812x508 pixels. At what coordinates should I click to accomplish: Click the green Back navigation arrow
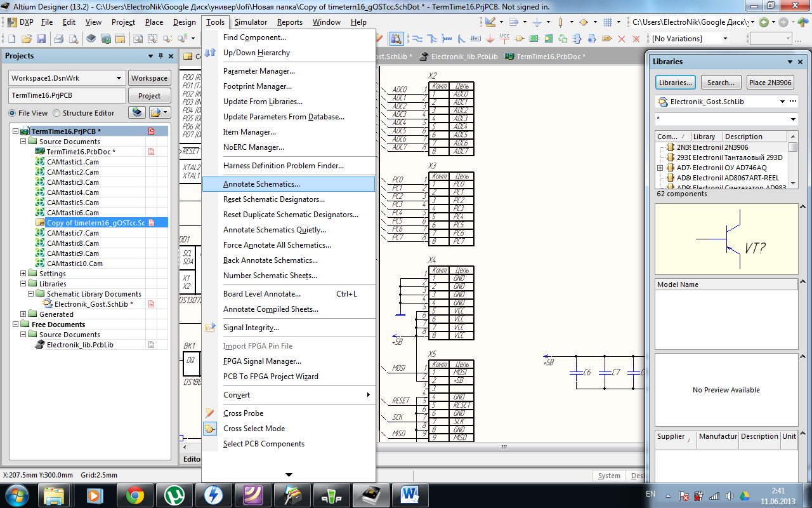(x=764, y=22)
